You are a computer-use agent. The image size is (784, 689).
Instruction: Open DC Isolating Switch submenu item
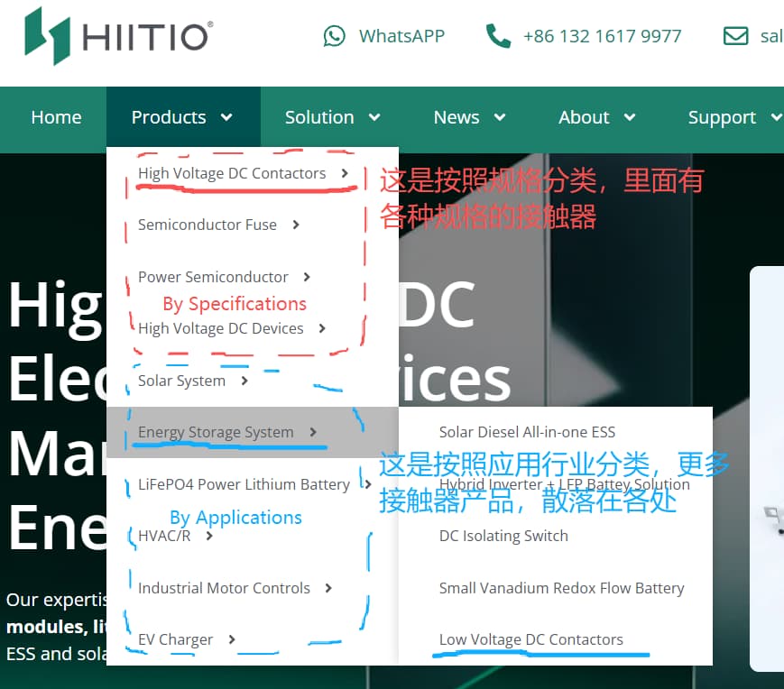click(503, 536)
